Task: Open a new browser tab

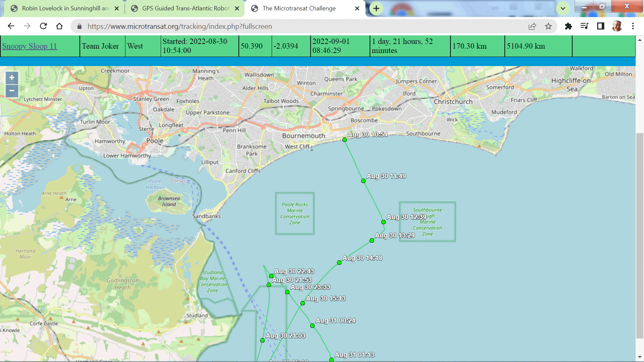Action: (x=376, y=8)
